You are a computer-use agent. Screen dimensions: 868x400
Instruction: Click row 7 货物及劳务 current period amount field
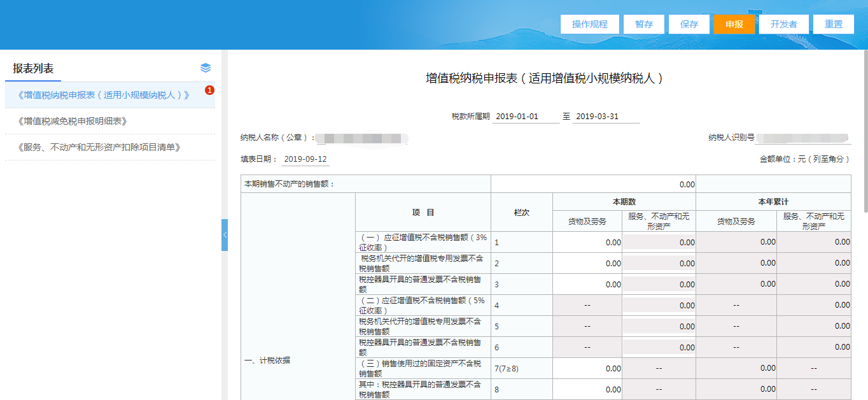pyautogui.click(x=587, y=368)
